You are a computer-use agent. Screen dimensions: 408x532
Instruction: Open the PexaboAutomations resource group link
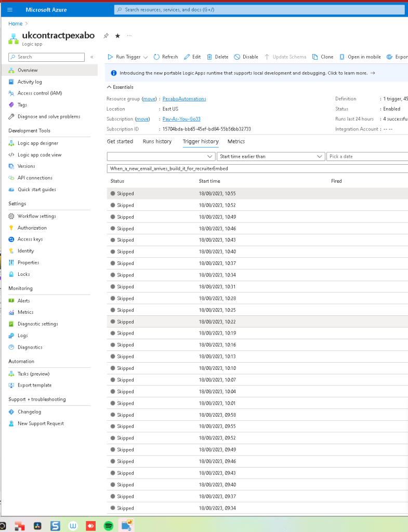185,99
